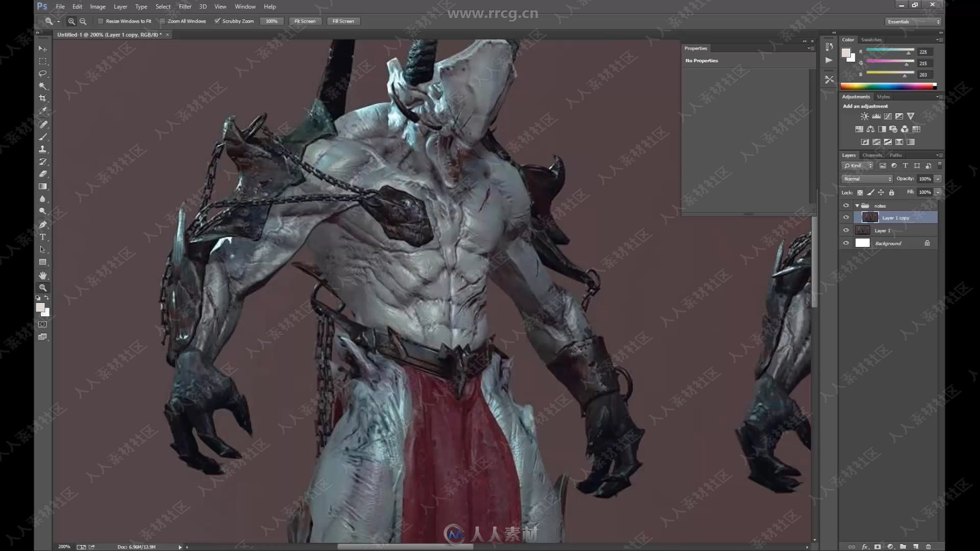This screenshot has height=551, width=980.
Task: Open the Color panel flyout menu
Action: (939, 40)
